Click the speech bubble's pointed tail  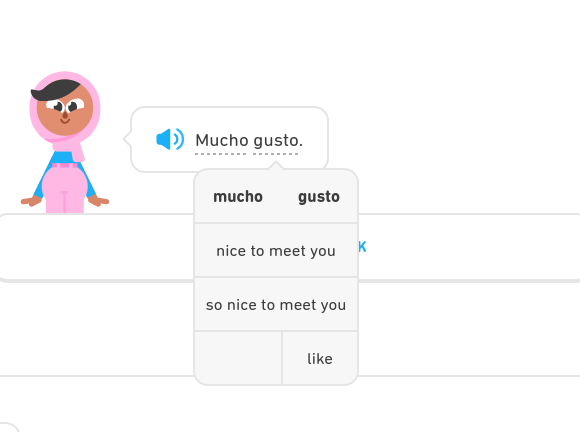coord(127,139)
